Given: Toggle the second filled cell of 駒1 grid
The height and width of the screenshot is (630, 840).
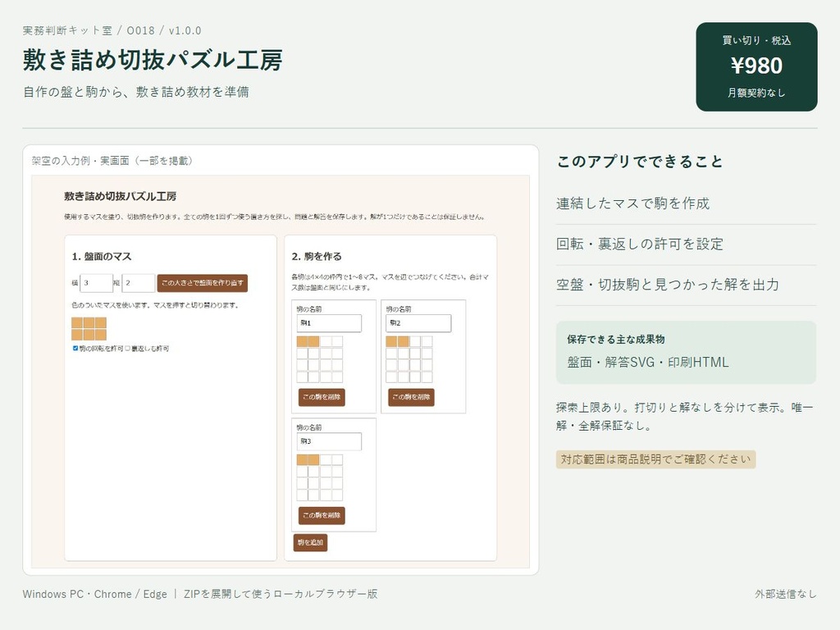Looking at the screenshot, I should [x=314, y=342].
